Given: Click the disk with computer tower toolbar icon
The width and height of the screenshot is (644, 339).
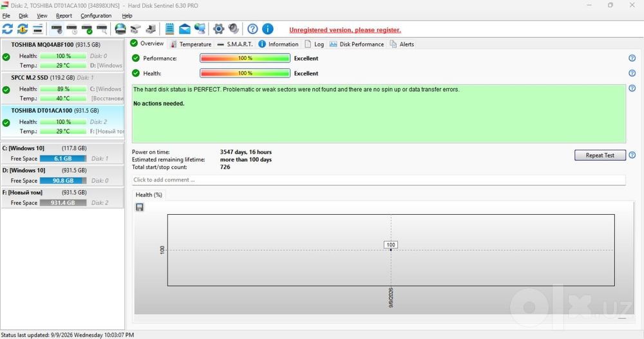Looking at the screenshot, I should pos(151,29).
